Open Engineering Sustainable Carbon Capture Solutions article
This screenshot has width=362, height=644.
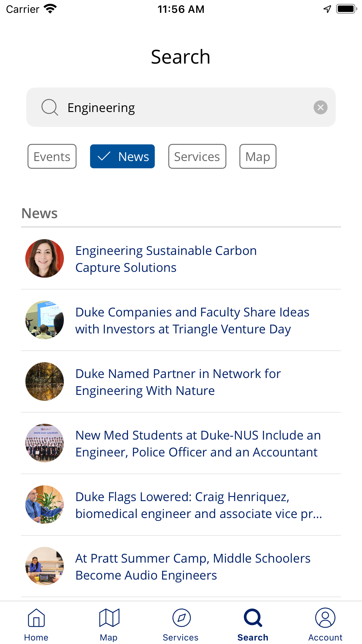click(x=181, y=259)
